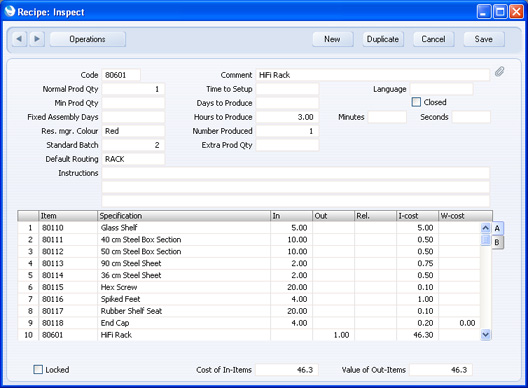The height and width of the screenshot is (388, 528).
Task: Click the In quantity 20.00 for Hex Screw
Action: (x=292, y=287)
